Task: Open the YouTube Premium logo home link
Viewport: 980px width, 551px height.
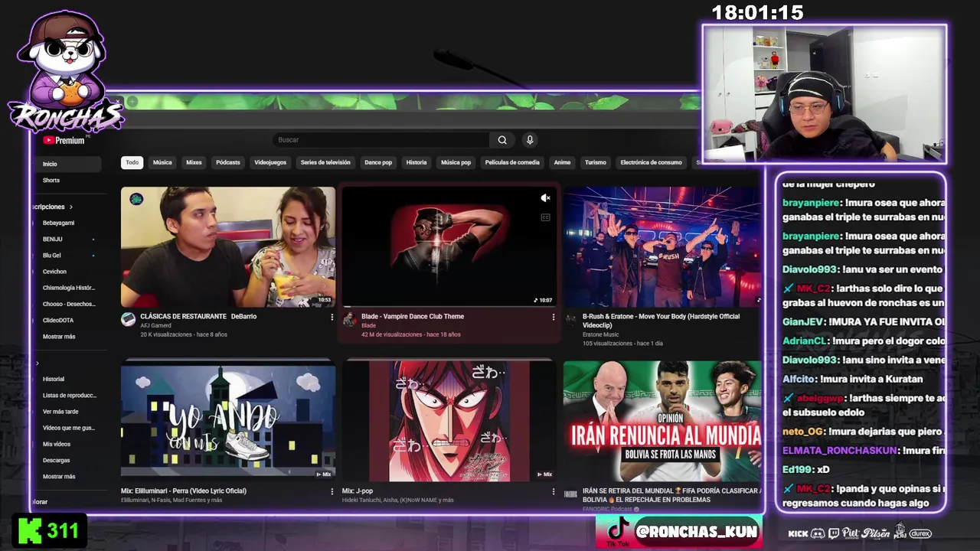Action: coord(64,140)
